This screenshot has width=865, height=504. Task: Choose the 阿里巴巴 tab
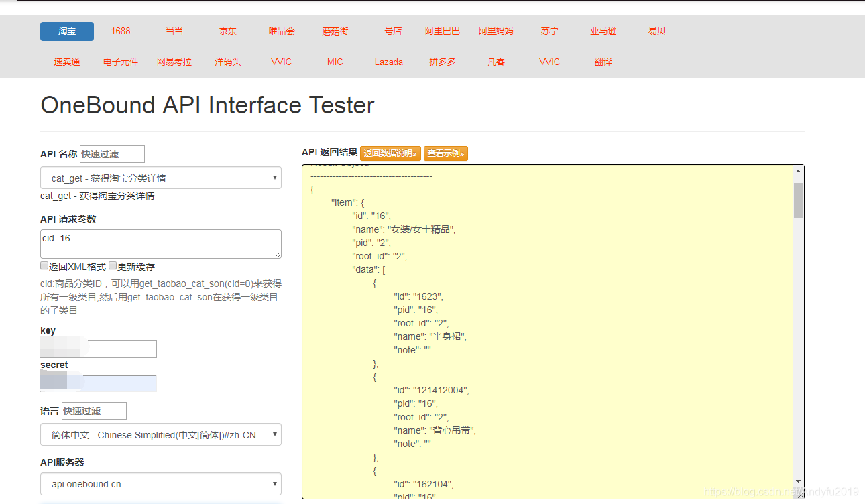(x=443, y=31)
